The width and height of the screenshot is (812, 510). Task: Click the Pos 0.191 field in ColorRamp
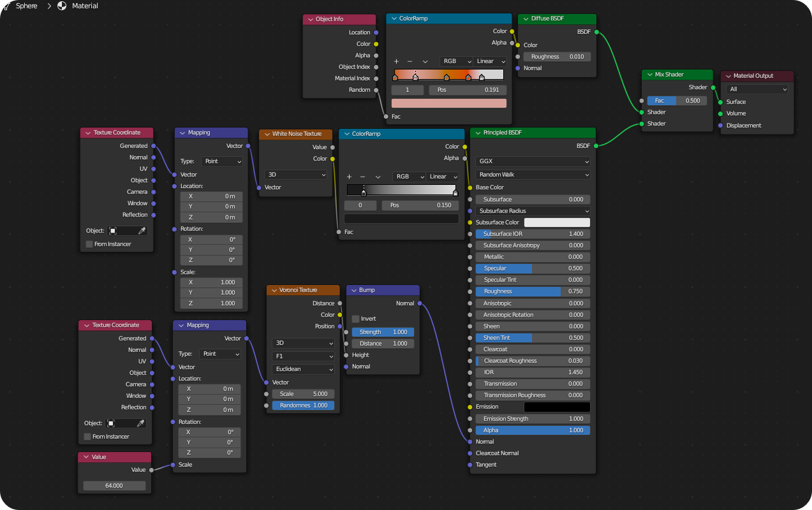pyautogui.click(x=468, y=90)
